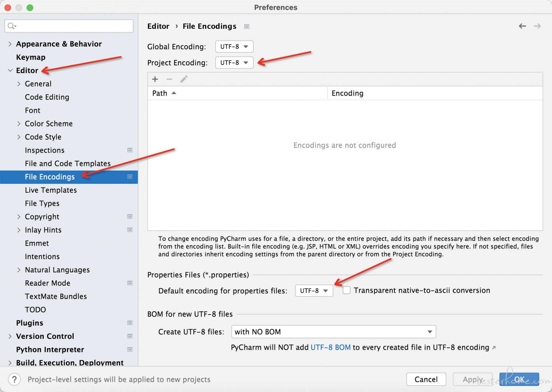Expand Appearance & Behavior section

coord(10,44)
